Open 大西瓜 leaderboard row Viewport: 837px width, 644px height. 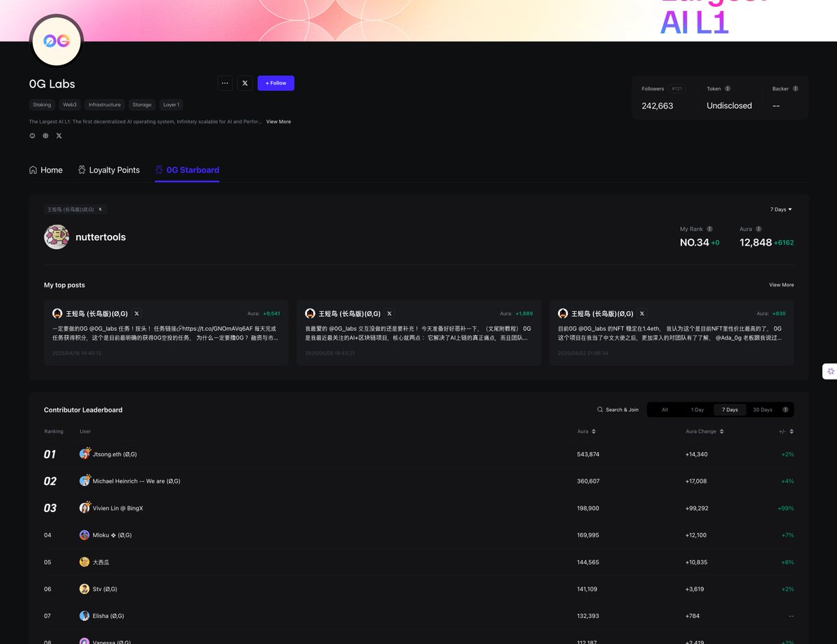[418, 562]
